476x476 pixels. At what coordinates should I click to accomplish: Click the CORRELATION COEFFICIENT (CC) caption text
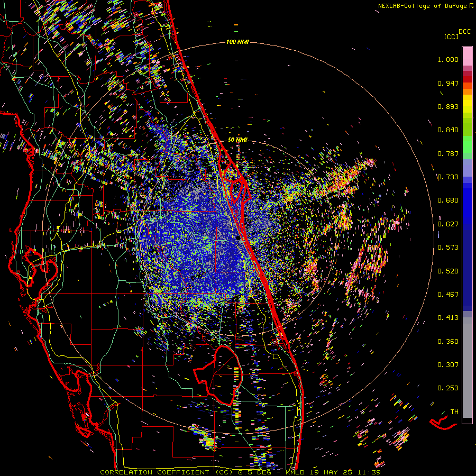pos(167,472)
